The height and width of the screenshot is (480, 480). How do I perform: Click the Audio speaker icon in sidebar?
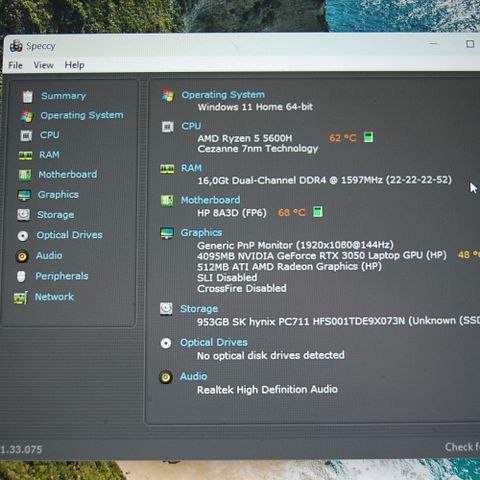coord(22,256)
